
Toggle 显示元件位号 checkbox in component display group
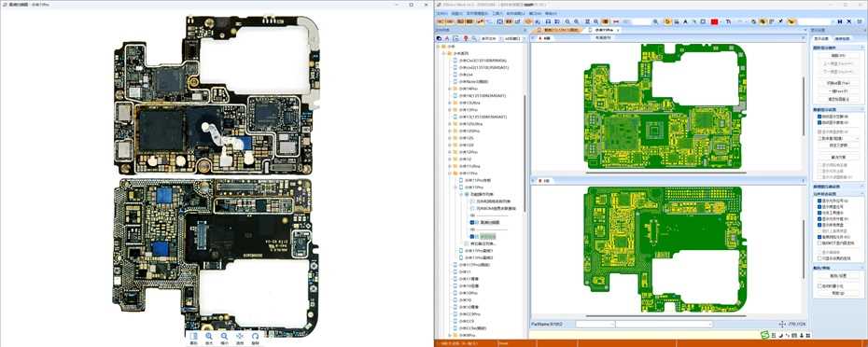(x=819, y=201)
